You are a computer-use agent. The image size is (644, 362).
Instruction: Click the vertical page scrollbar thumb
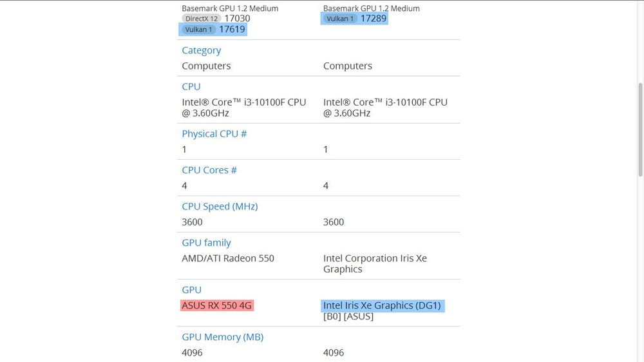pyautogui.click(x=640, y=130)
